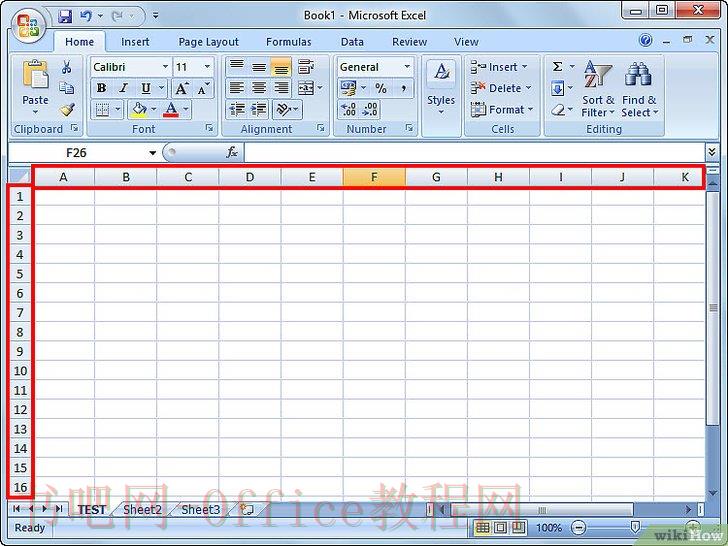The height and width of the screenshot is (546, 728).
Task: Increase indent
Action: click(259, 110)
